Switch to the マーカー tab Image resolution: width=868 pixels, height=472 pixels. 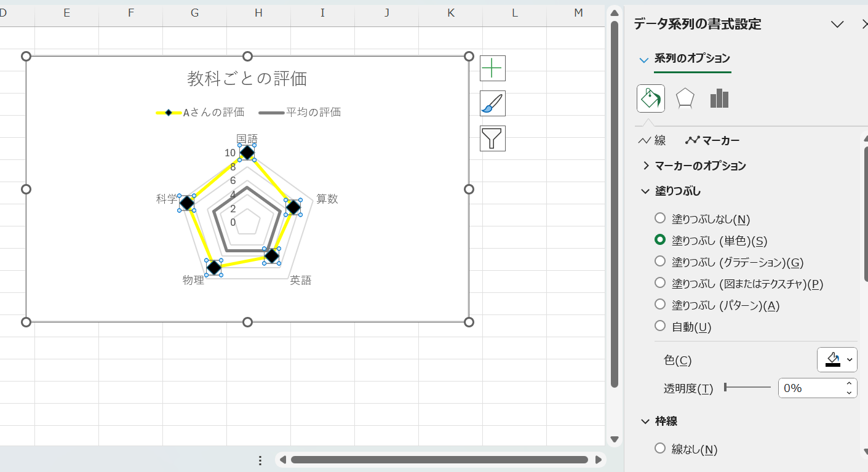713,140
